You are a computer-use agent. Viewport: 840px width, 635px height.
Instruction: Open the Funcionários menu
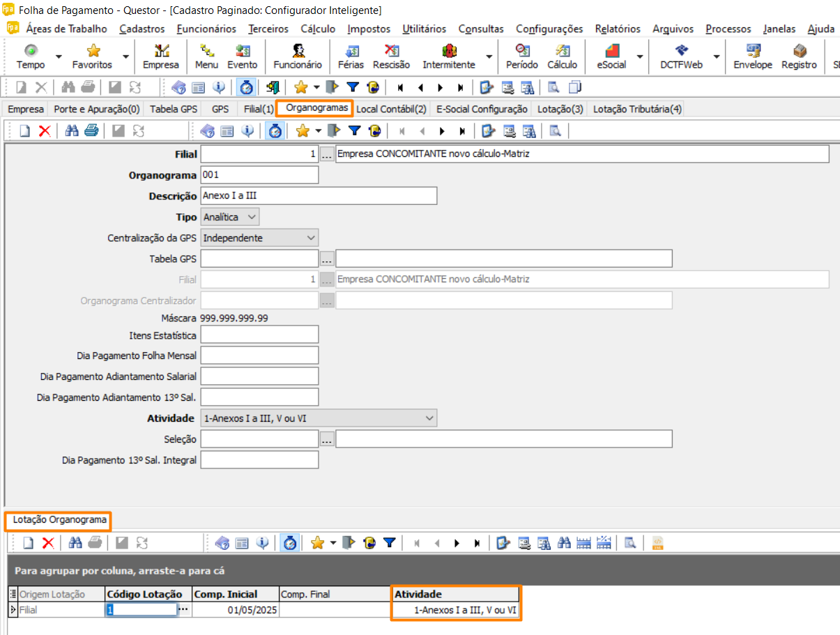[x=206, y=29]
